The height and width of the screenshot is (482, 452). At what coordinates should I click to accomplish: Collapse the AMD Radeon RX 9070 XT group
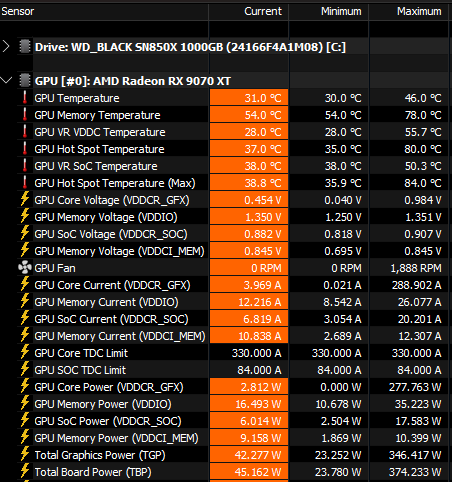[x=6, y=80]
